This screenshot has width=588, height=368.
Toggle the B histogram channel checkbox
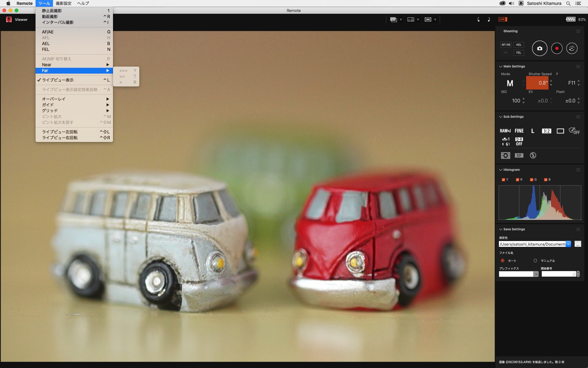point(545,180)
